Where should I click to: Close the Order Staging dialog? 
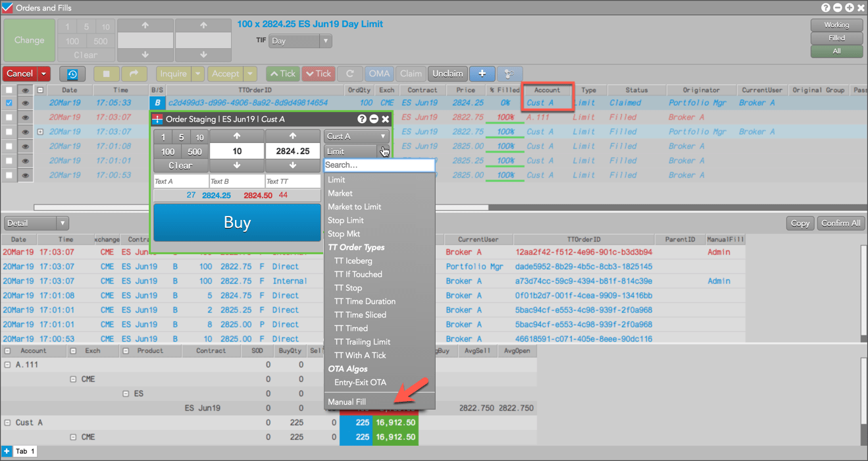(386, 119)
